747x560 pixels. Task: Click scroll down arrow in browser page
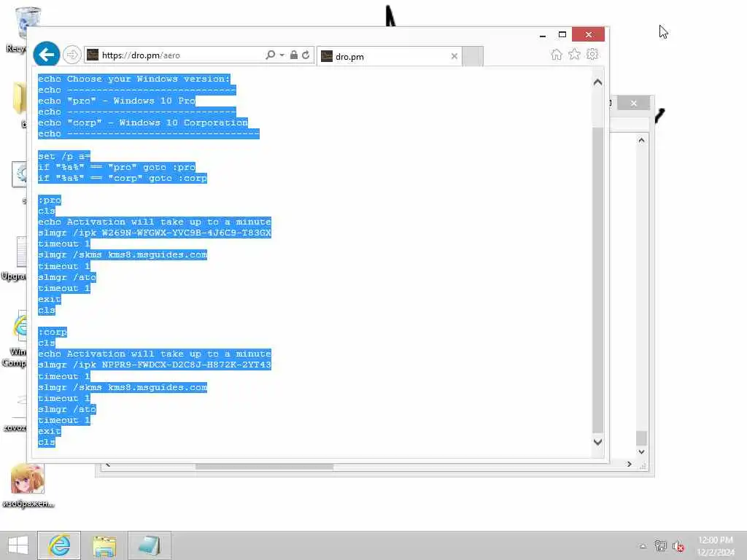point(598,441)
